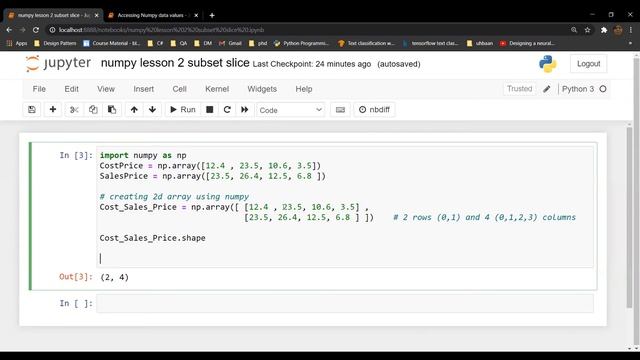Reload the page
This screenshot has height=360, width=640.
(x=36, y=30)
